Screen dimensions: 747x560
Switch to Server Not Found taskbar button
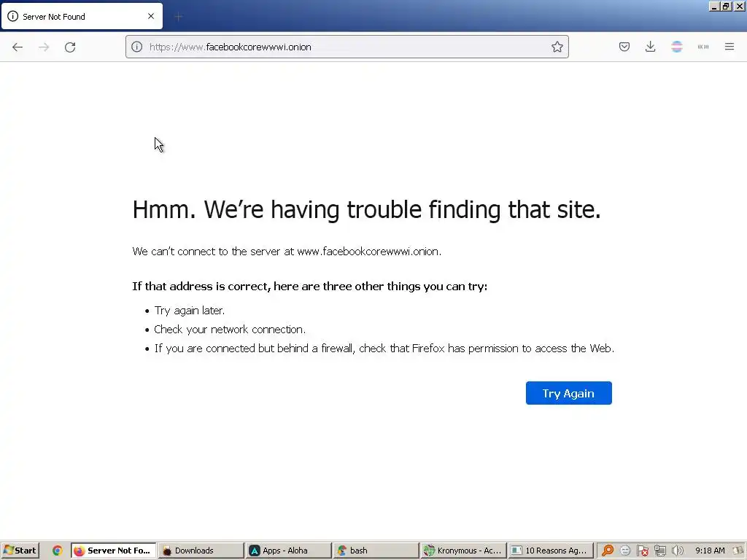click(113, 551)
